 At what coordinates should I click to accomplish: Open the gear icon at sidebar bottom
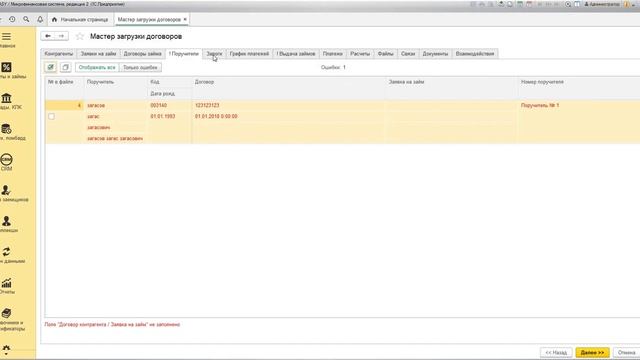pyautogui.click(x=6, y=349)
